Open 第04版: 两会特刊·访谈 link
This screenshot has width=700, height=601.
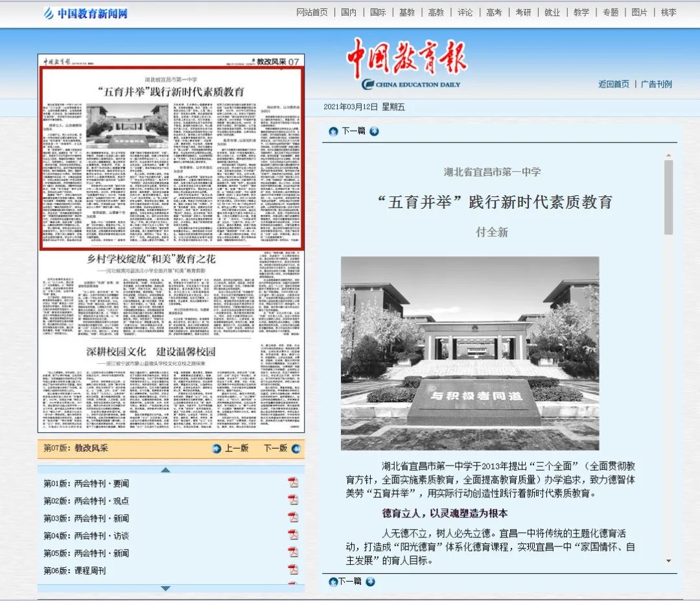[86, 536]
